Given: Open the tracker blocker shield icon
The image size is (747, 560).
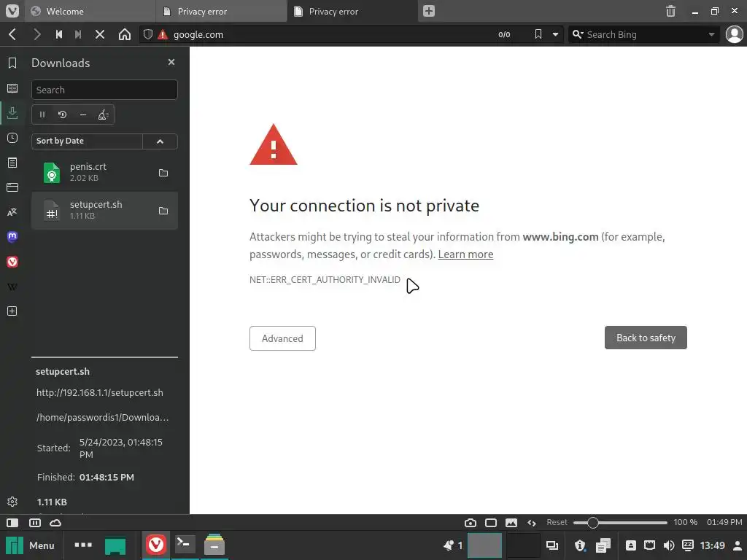Looking at the screenshot, I should coord(148,34).
